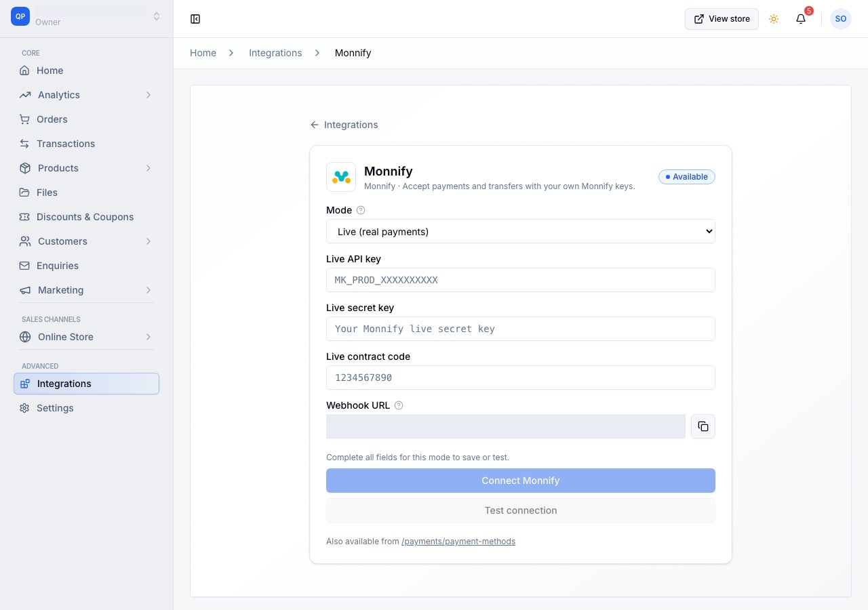The width and height of the screenshot is (868, 610).
Task: Open the Mode dropdown Live (real payments)
Action: click(x=521, y=231)
